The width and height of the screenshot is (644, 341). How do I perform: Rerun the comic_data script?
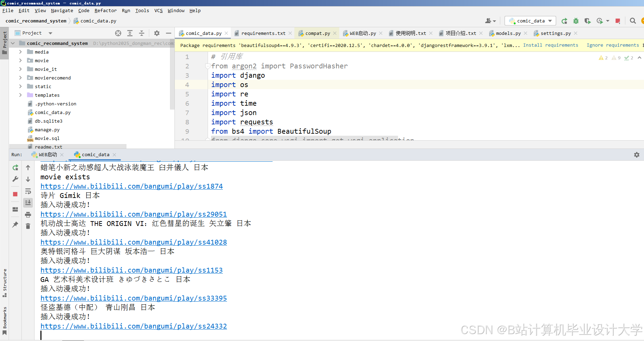point(15,168)
